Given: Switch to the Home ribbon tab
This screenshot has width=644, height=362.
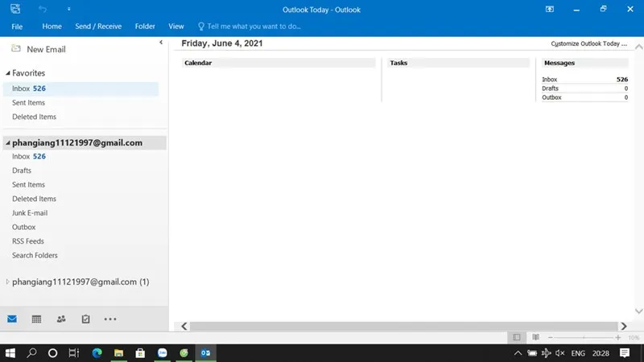Looking at the screenshot, I should [52, 27].
